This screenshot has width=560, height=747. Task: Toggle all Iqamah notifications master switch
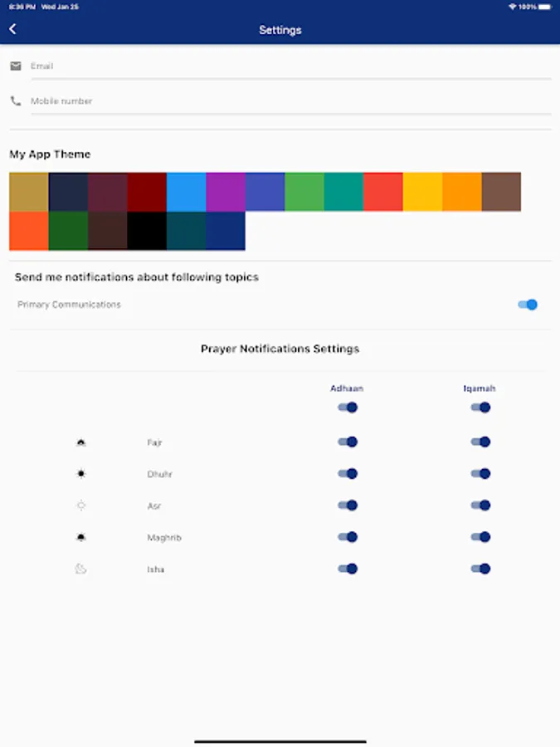[x=480, y=408]
